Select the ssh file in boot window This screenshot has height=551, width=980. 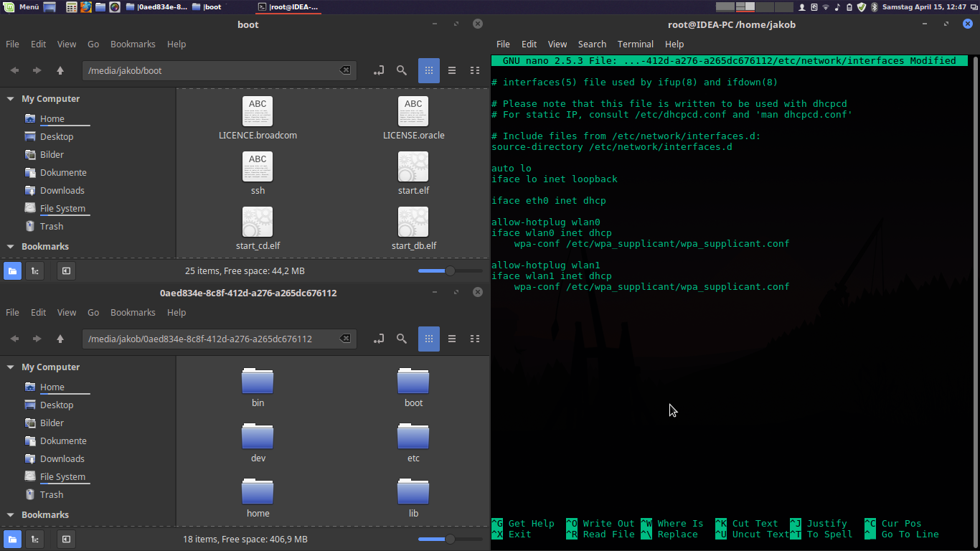pos(258,173)
